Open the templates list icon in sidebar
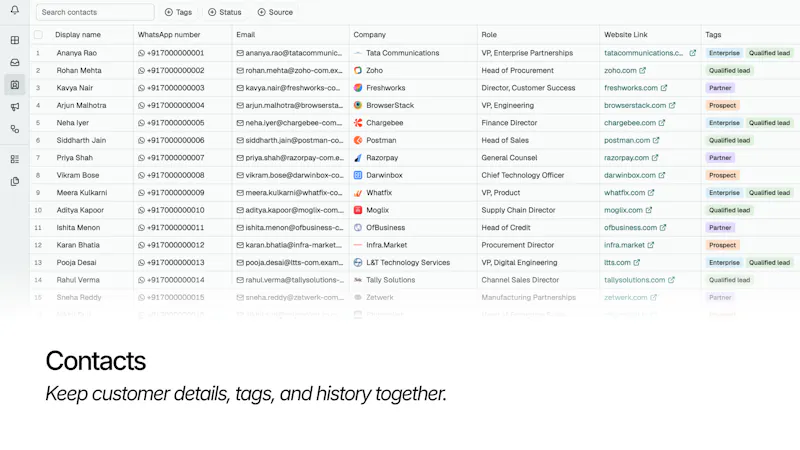 coord(15,159)
